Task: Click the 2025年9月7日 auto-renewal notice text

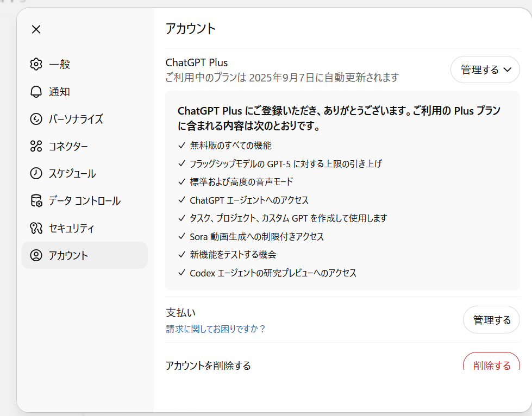Action: (x=282, y=78)
